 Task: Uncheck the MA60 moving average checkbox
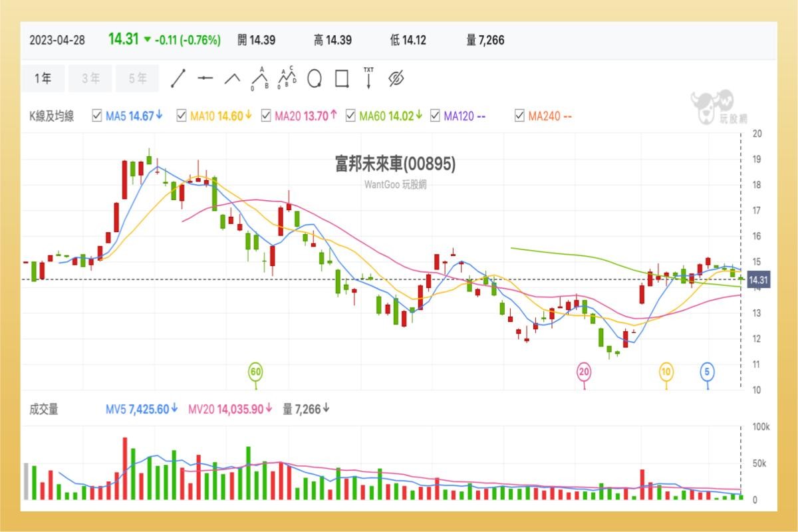point(351,116)
